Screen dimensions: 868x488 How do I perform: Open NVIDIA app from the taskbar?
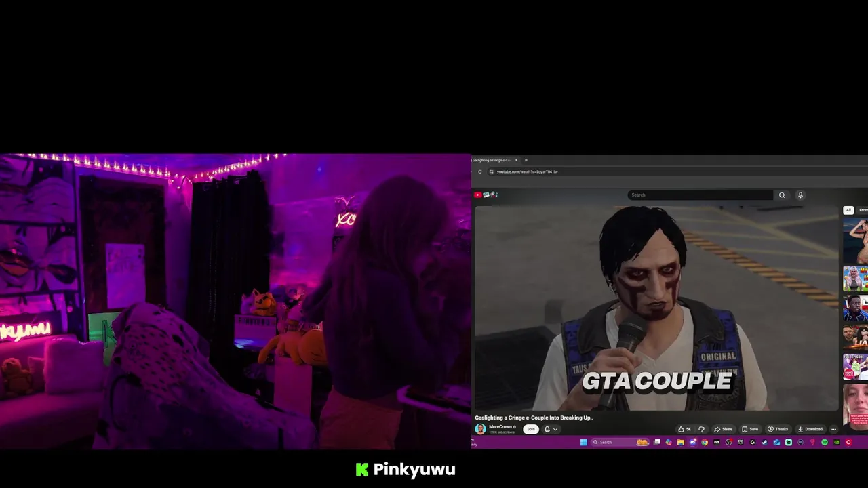tap(836, 442)
